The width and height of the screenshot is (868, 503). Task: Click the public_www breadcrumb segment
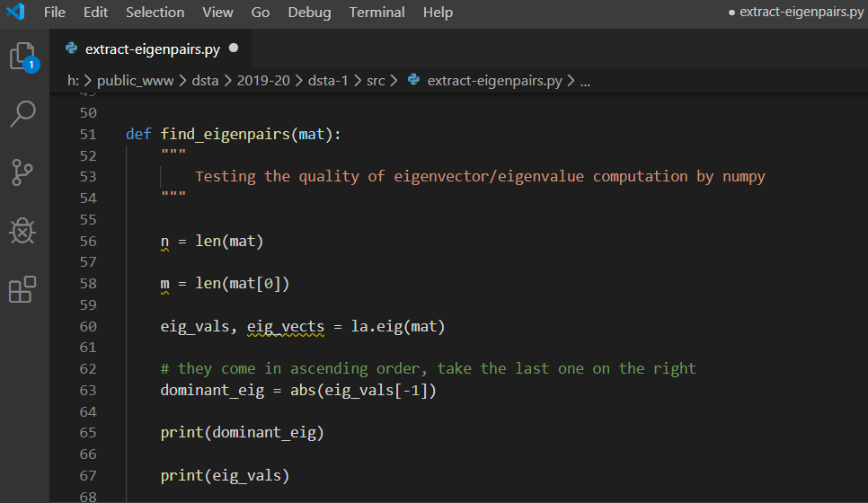[x=135, y=81]
